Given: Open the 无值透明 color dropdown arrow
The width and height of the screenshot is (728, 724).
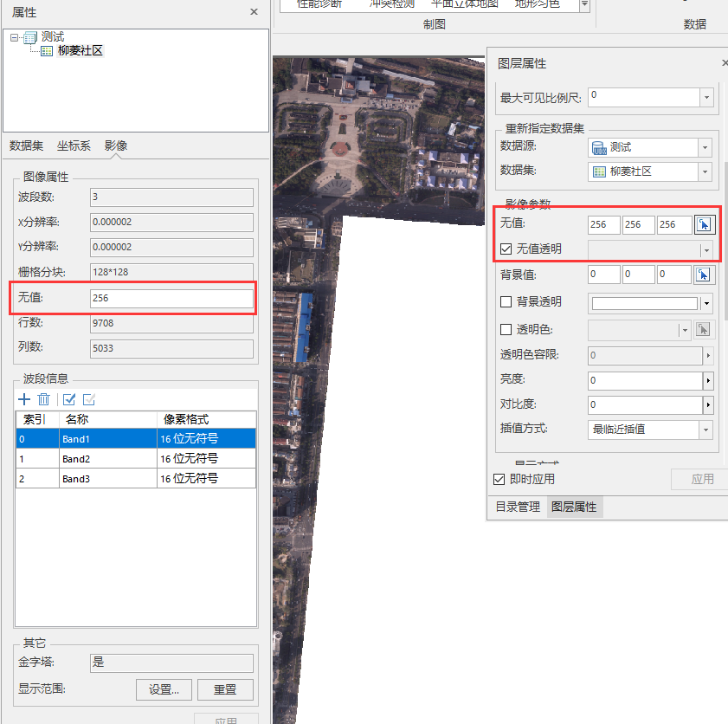Looking at the screenshot, I should click(x=706, y=250).
